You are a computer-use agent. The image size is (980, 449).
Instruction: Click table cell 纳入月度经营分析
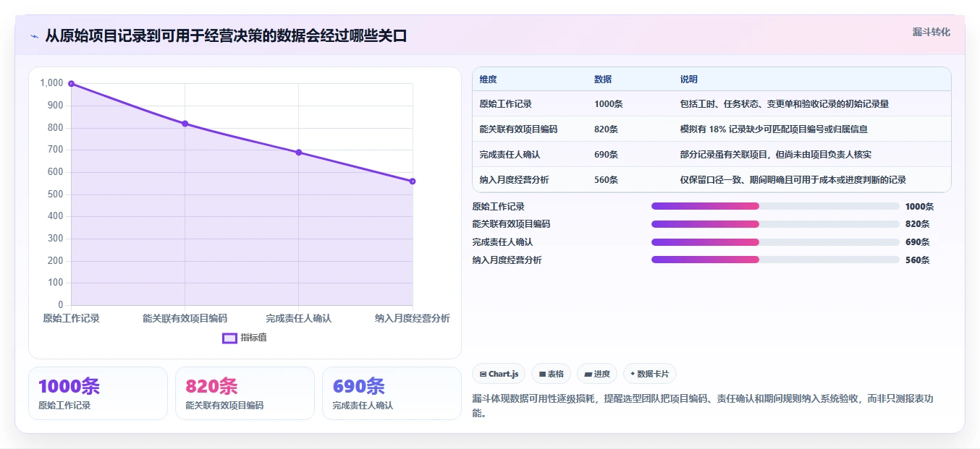point(514,180)
